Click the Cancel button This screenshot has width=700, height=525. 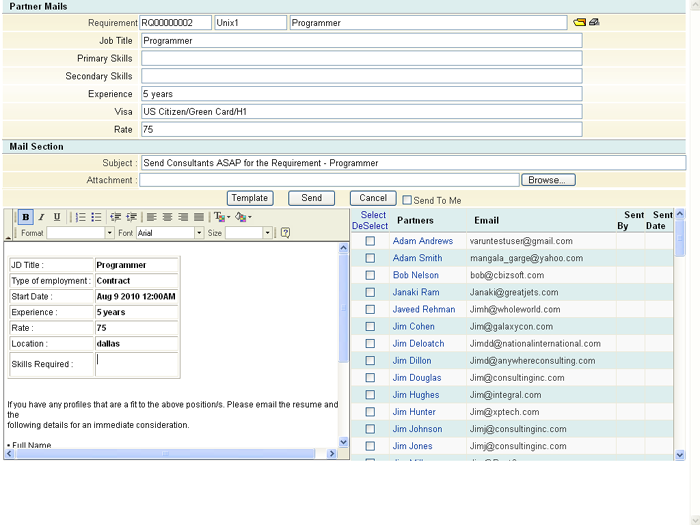point(373,198)
